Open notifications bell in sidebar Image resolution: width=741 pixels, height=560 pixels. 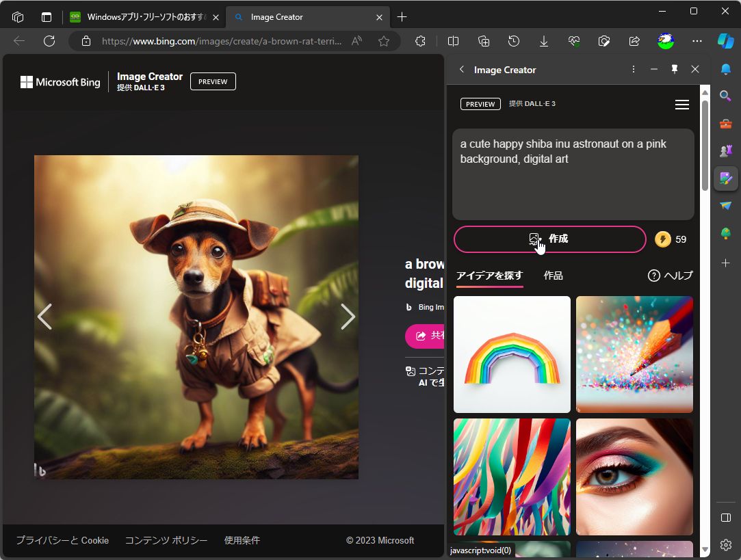pyautogui.click(x=726, y=70)
